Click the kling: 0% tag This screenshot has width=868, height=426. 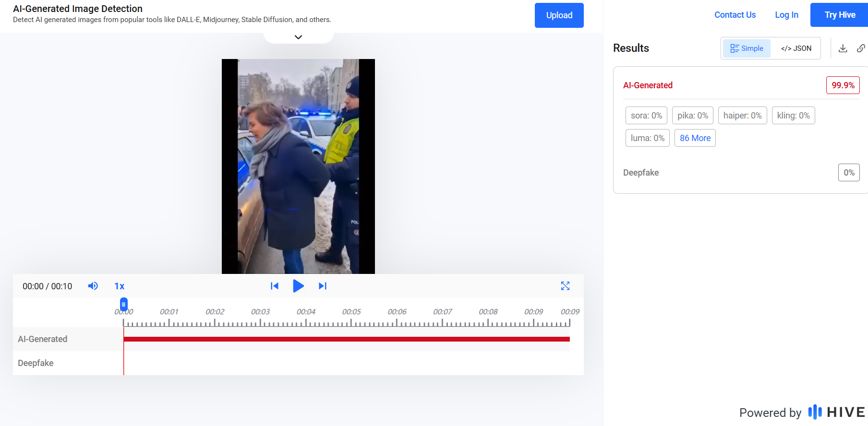(x=793, y=116)
